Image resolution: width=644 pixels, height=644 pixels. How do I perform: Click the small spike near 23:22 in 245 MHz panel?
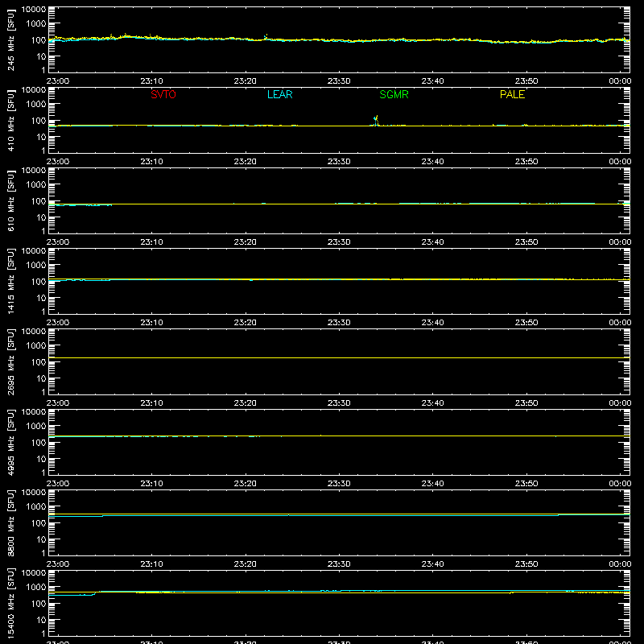pos(266,37)
